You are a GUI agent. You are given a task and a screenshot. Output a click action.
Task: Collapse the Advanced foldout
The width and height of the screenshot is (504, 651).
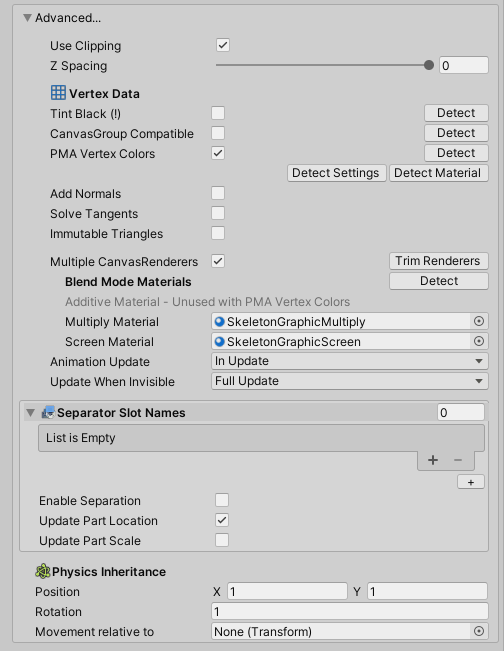pyautogui.click(x=27, y=18)
